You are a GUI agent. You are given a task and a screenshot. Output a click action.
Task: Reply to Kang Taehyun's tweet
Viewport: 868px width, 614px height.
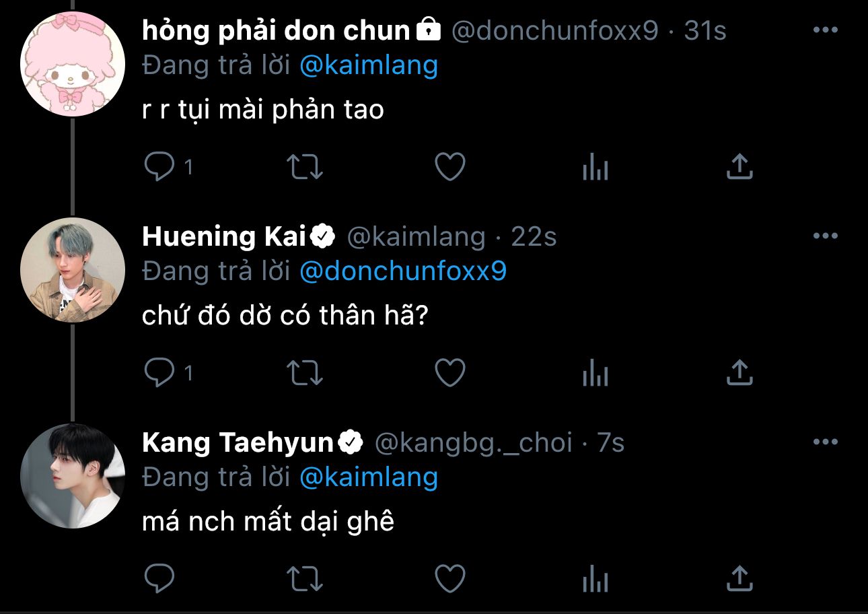[x=159, y=578]
